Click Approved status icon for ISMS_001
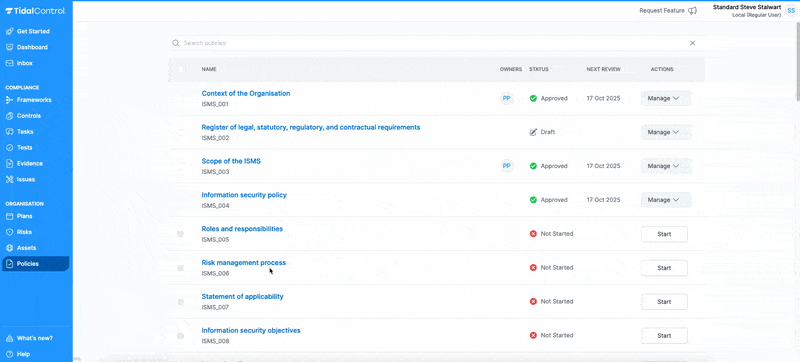The width and height of the screenshot is (800, 362). click(x=533, y=98)
